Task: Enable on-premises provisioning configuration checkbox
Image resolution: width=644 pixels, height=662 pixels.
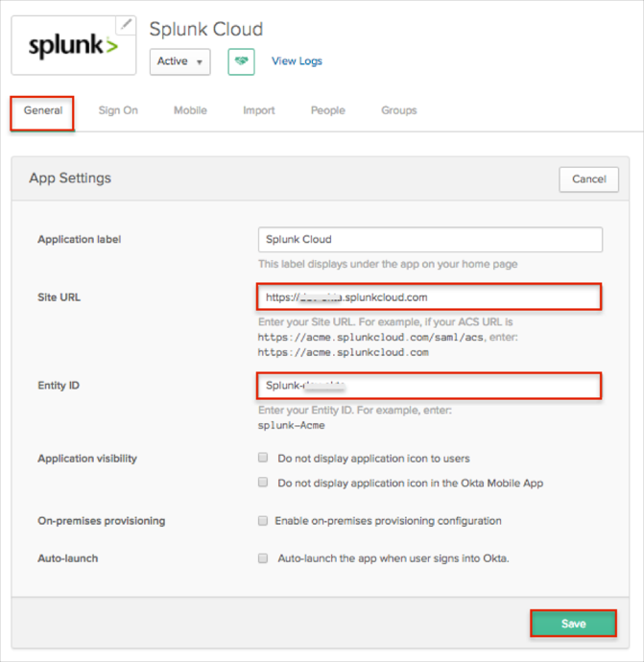Action: (x=263, y=521)
